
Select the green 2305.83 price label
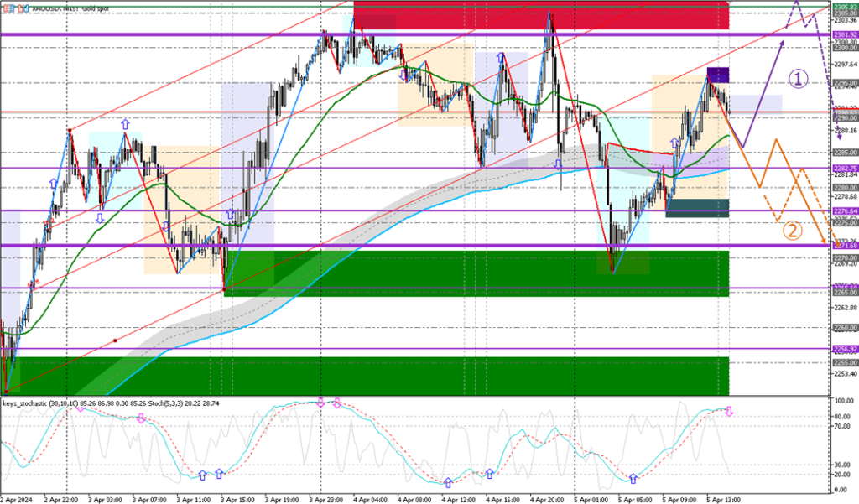coord(844,6)
